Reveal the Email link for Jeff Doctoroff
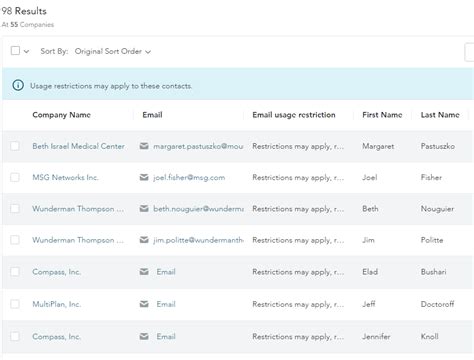 click(166, 304)
